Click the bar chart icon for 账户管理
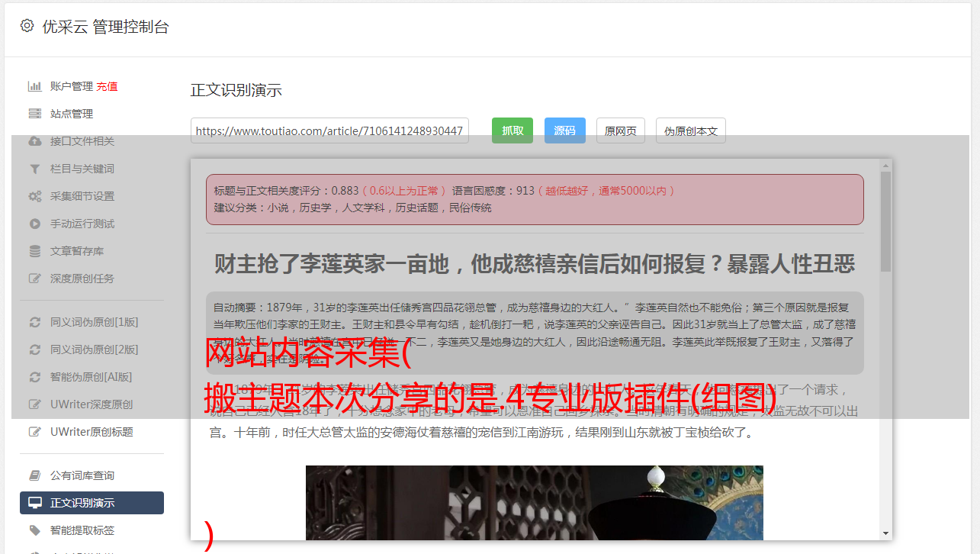Image resolution: width=980 pixels, height=554 pixels. 35,86
